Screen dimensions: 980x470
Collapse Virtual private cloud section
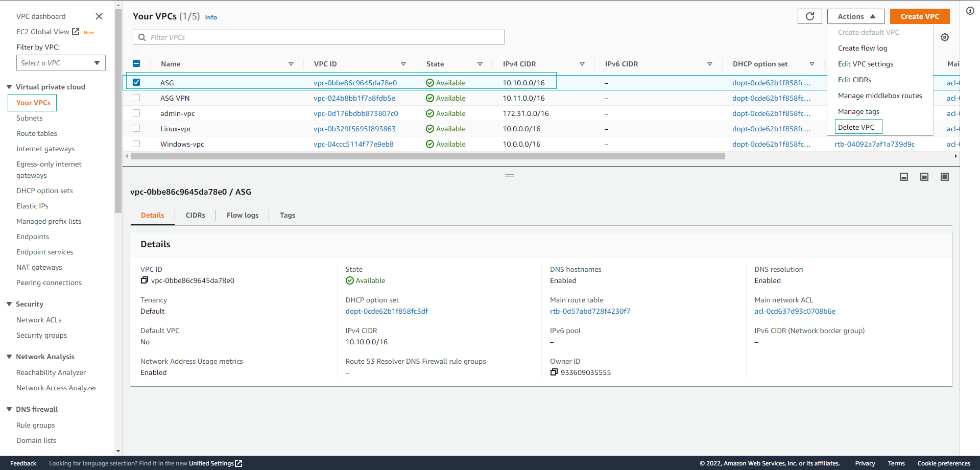tap(9, 87)
